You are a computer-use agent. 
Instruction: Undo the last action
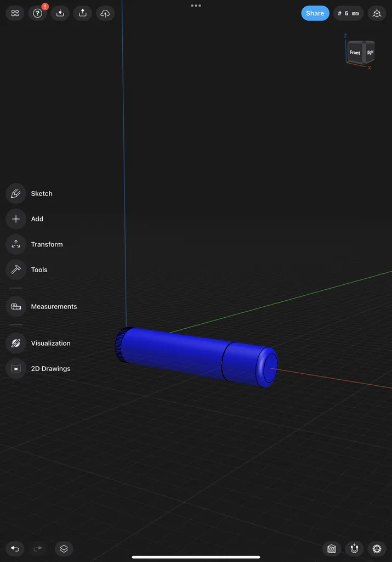[15, 549]
